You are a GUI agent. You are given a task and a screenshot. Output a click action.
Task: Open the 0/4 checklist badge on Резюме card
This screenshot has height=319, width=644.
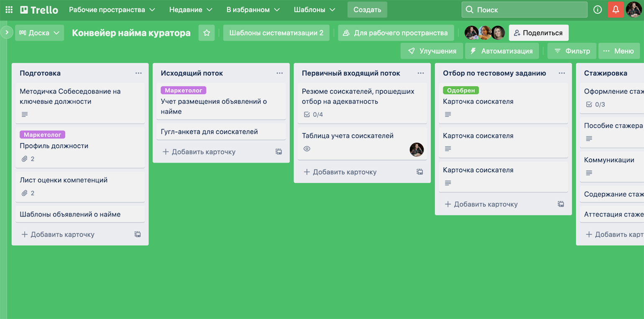(314, 115)
